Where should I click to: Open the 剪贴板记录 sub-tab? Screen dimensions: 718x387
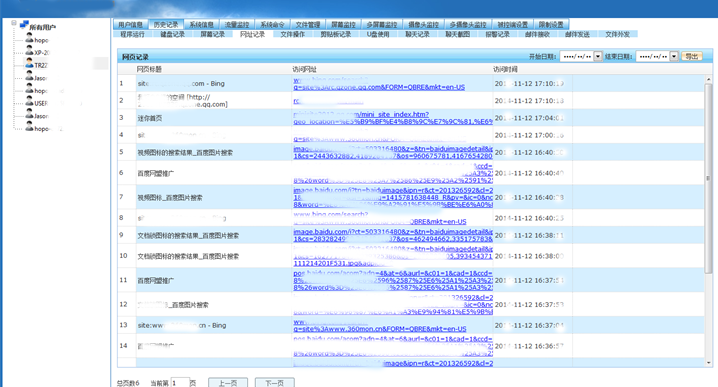[336, 34]
